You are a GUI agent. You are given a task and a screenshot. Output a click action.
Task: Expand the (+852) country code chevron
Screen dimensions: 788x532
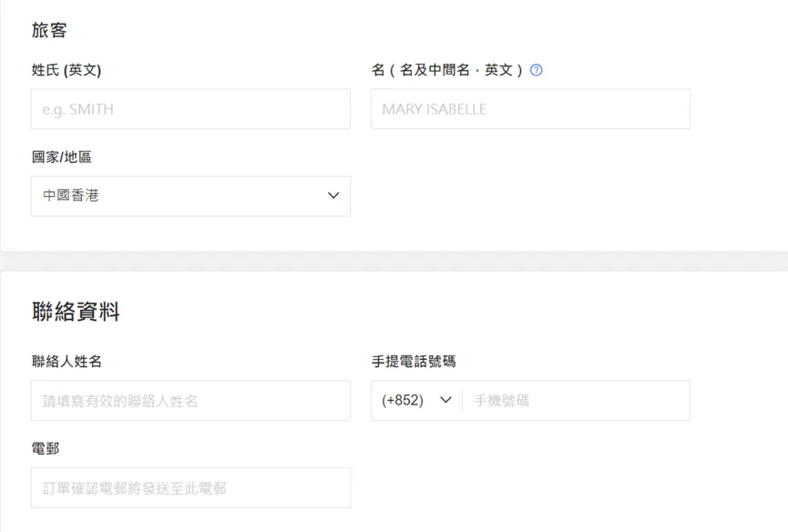click(445, 401)
